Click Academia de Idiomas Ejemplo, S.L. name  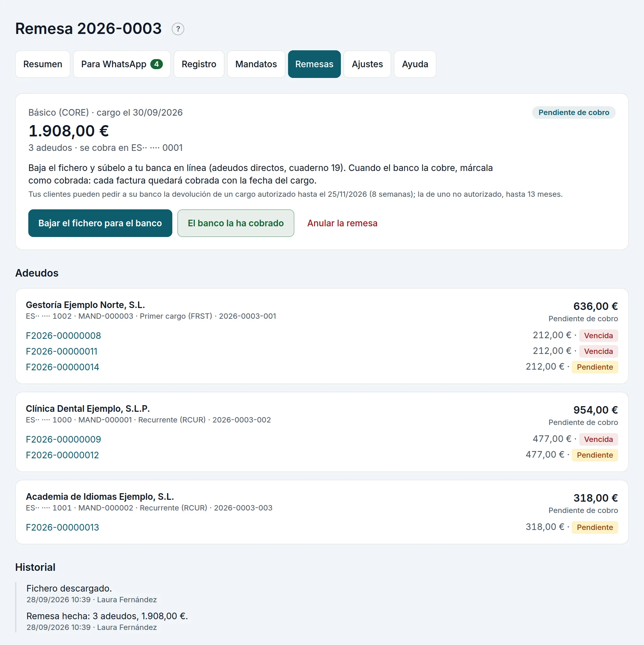[x=100, y=496]
